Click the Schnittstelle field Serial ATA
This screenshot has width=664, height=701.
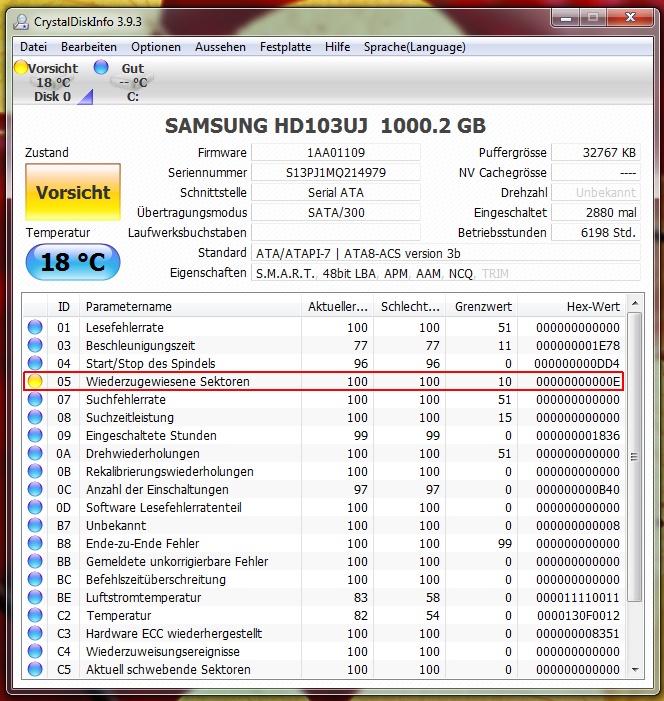(x=336, y=193)
